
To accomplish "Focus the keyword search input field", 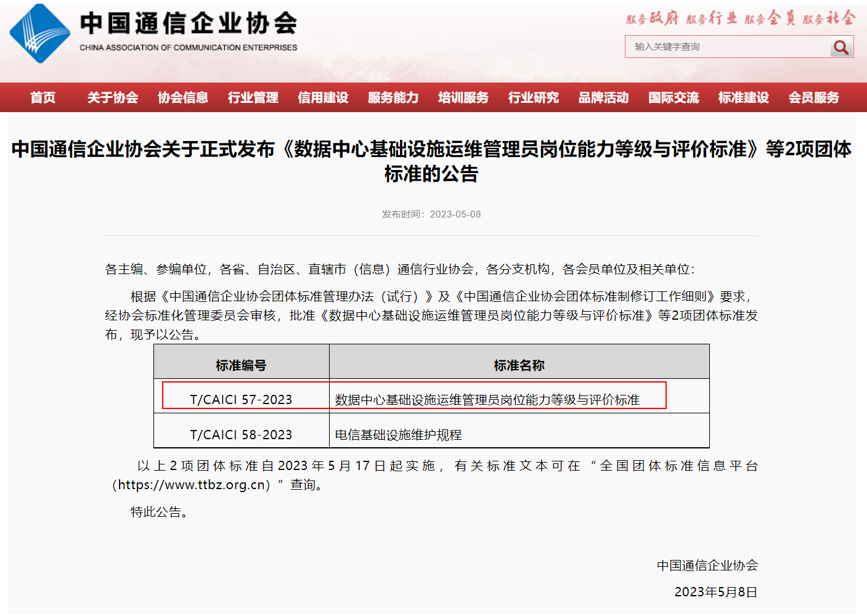I will (728, 47).
